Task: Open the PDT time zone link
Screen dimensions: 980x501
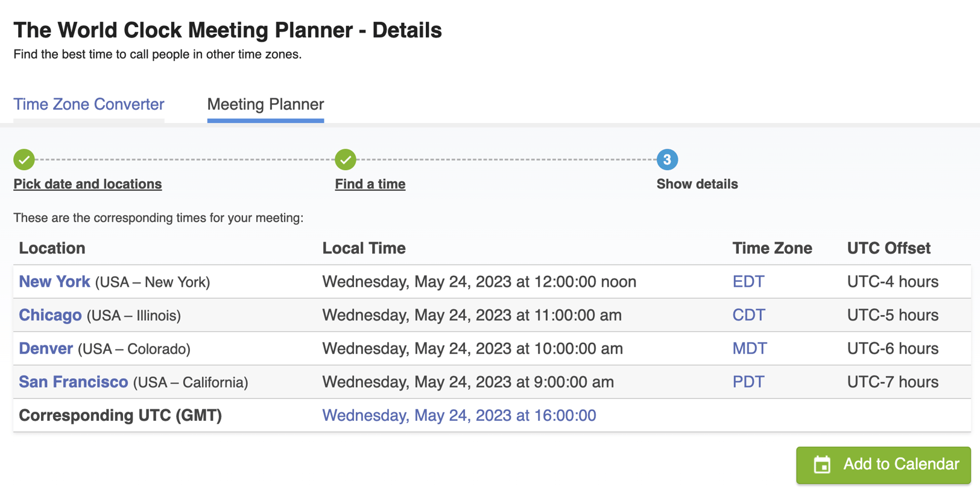Action: 748,382
